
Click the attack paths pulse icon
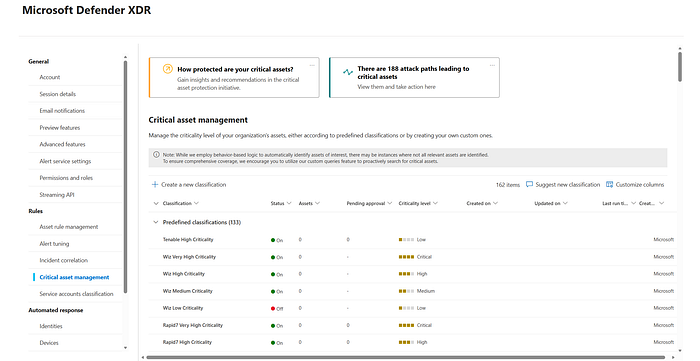(348, 72)
